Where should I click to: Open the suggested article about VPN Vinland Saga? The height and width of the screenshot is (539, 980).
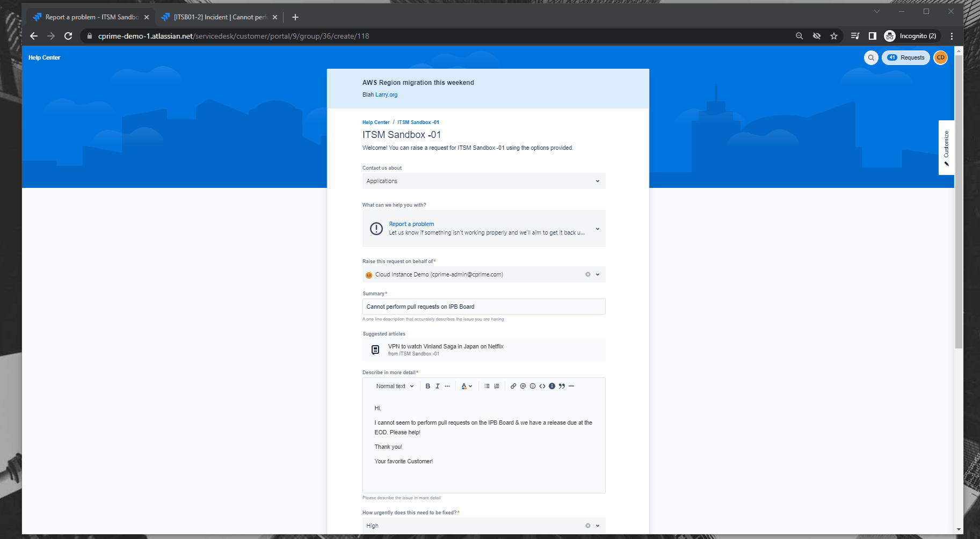click(x=484, y=349)
